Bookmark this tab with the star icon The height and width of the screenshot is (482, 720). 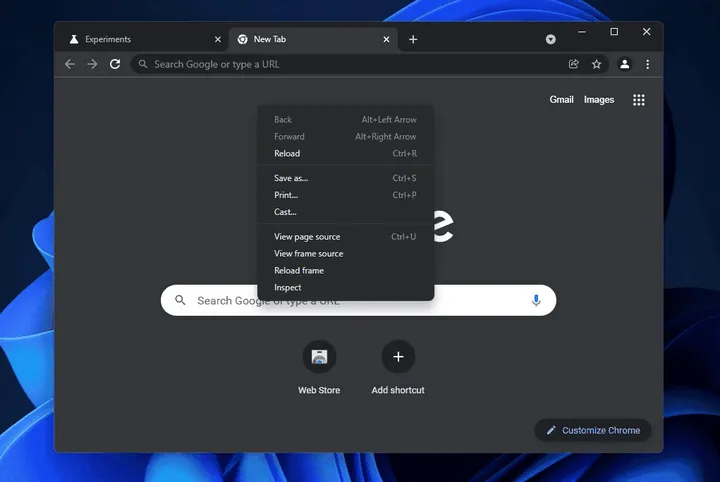coord(596,64)
